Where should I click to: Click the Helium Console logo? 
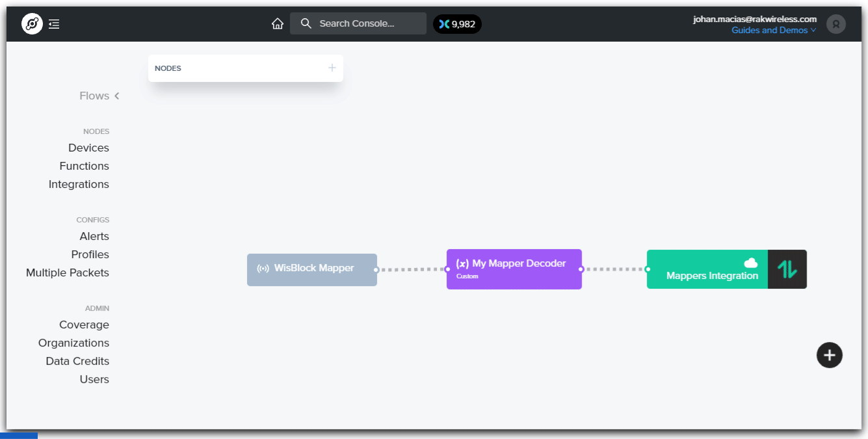click(x=32, y=24)
